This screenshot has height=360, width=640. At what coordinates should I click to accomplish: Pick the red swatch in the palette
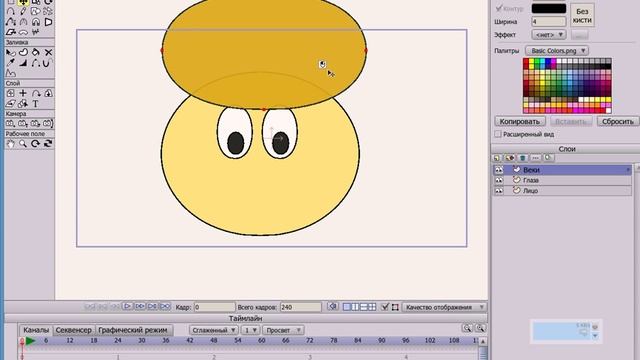526,61
